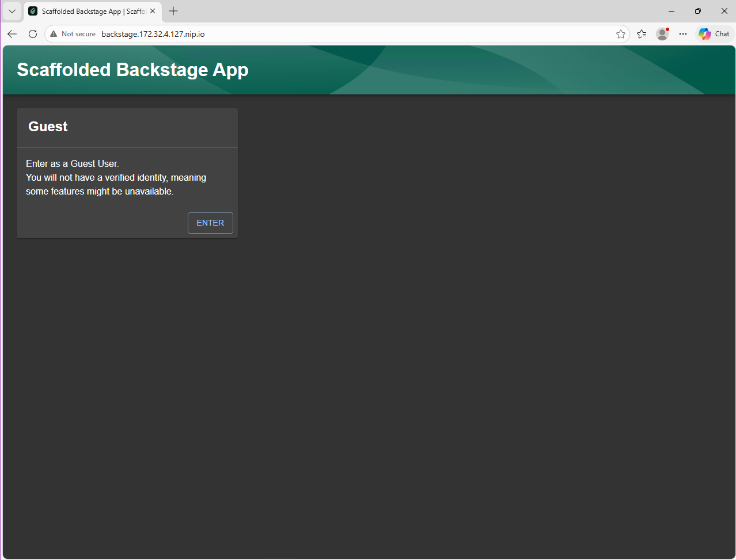This screenshot has height=560, width=736.
Task: Restore down the browser window
Action: click(698, 11)
